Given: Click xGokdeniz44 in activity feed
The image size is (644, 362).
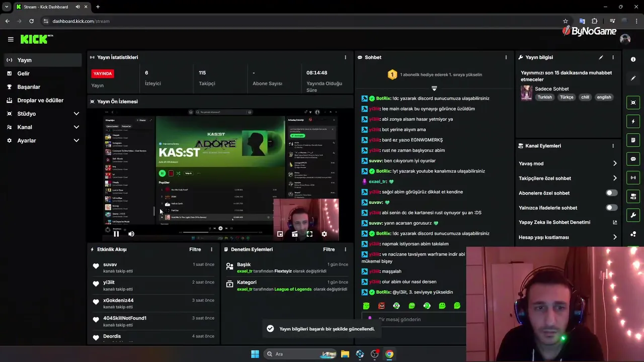Looking at the screenshot, I should [118, 300].
